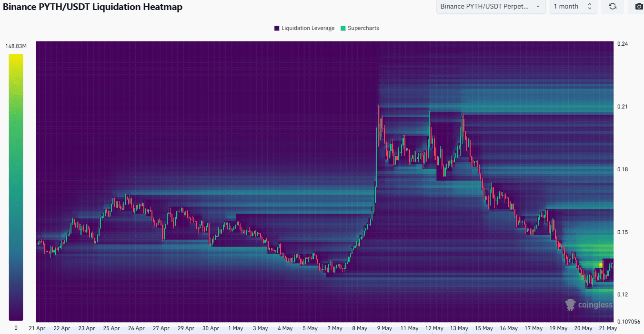This screenshot has width=644, height=334.
Task: Click the 15 May date axis label
Action: pos(484,328)
